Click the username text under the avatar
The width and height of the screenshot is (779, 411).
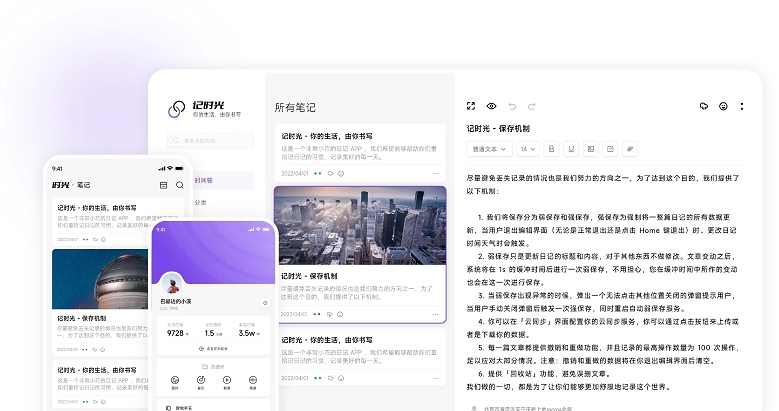(176, 301)
